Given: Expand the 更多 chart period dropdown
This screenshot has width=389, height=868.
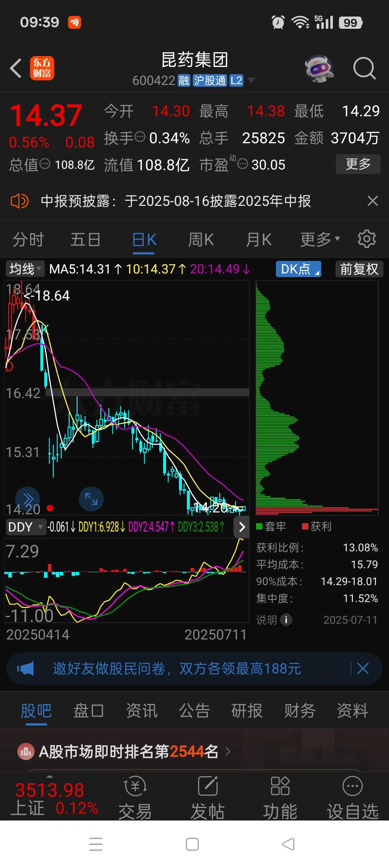Looking at the screenshot, I should 320,240.
